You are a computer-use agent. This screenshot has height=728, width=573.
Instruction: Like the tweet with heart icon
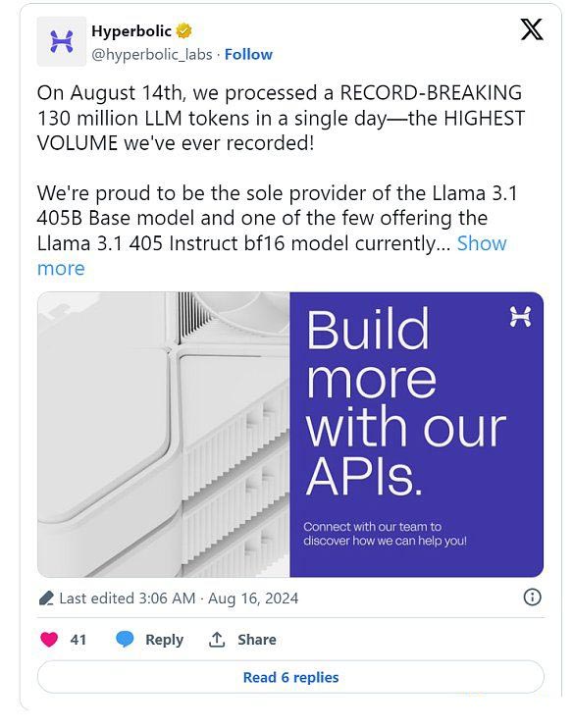point(49,640)
